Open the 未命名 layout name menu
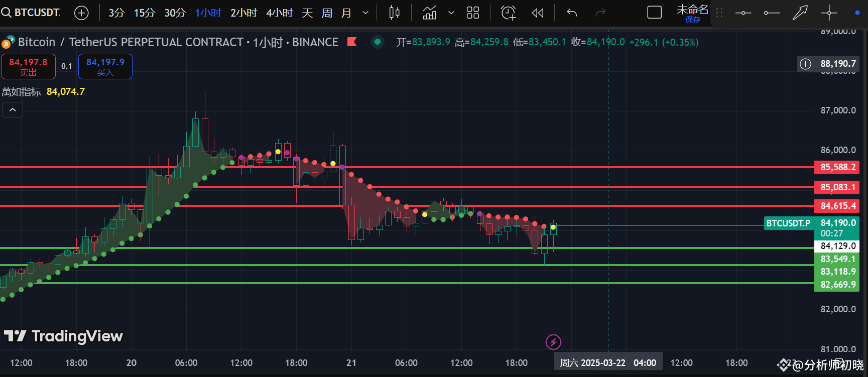 (x=693, y=9)
